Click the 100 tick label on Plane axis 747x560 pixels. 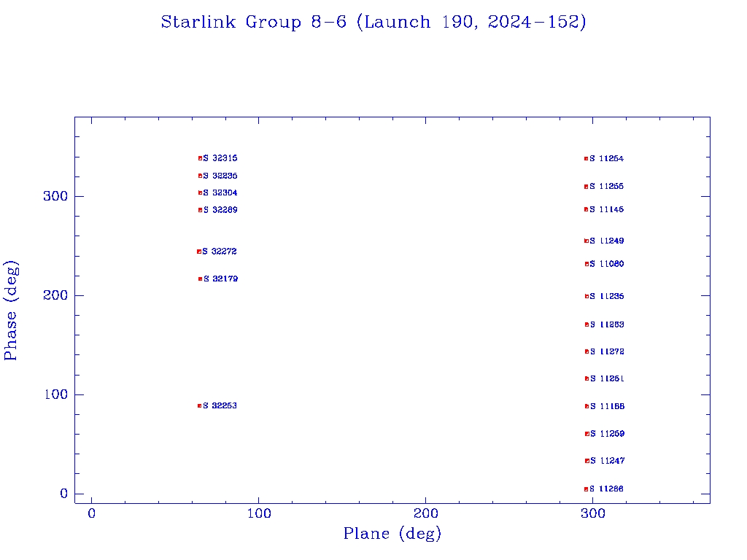tap(259, 513)
